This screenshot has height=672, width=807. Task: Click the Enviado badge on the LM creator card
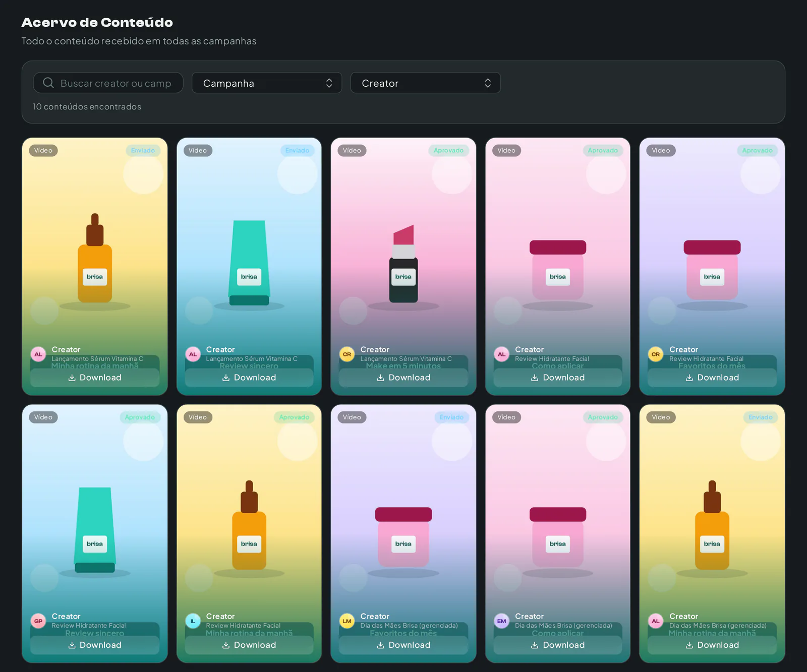click(451, 417)
